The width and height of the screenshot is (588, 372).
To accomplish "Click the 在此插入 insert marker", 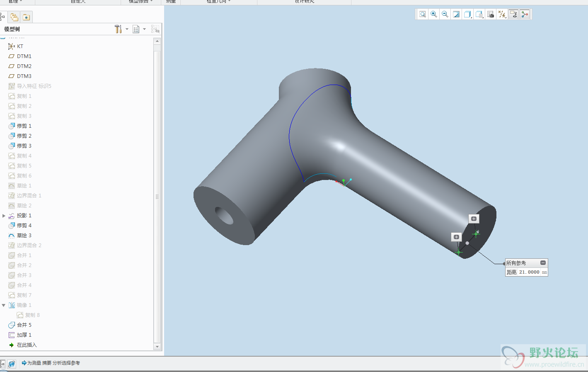I will click(23, 345).
